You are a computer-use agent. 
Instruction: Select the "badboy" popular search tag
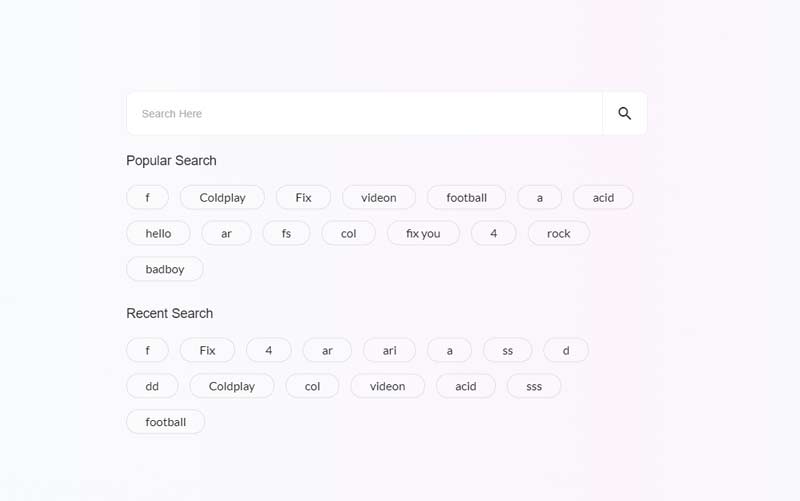(x=165, y=269)
